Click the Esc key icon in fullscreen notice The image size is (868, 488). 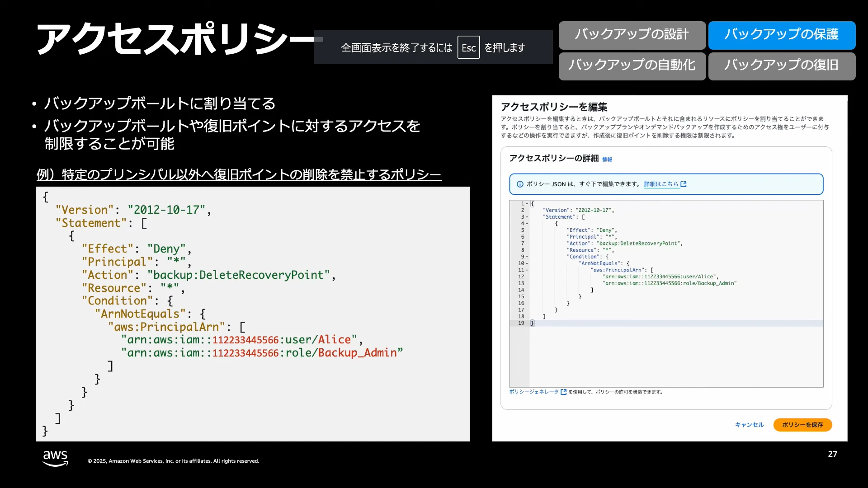pos(468,47)
